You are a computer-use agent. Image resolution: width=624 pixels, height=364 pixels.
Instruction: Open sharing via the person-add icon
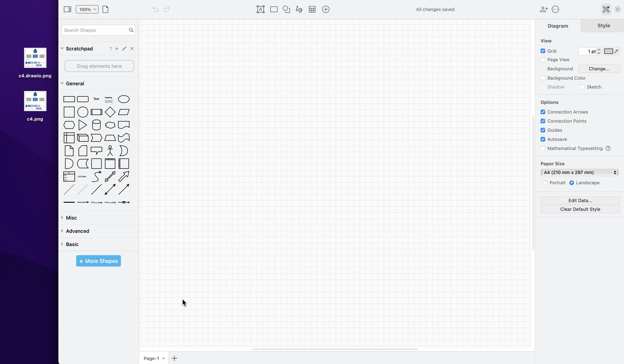pos(544,9)
